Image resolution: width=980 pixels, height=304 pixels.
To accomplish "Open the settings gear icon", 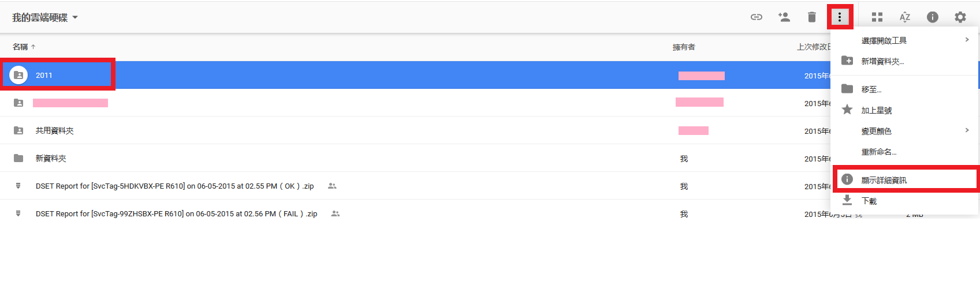I will [960, 17].
